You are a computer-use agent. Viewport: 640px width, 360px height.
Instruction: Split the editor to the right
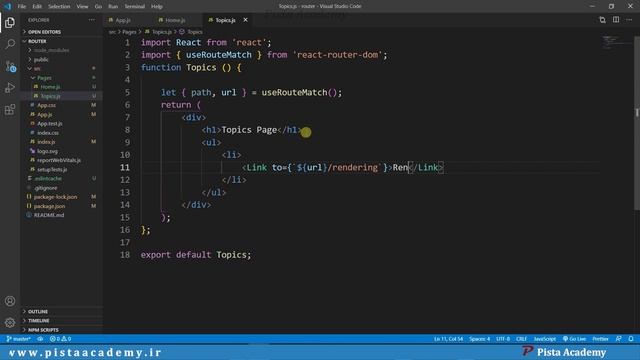(616, 20)
